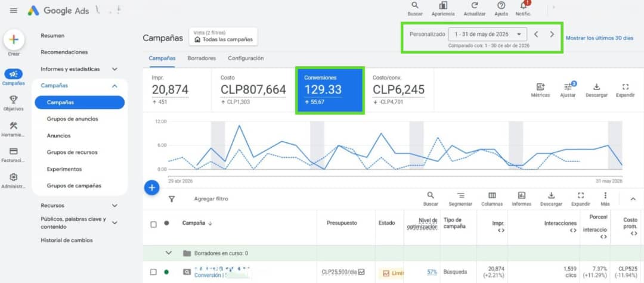
Task: Open the 57% optimization level link
Action: point(432,272)
